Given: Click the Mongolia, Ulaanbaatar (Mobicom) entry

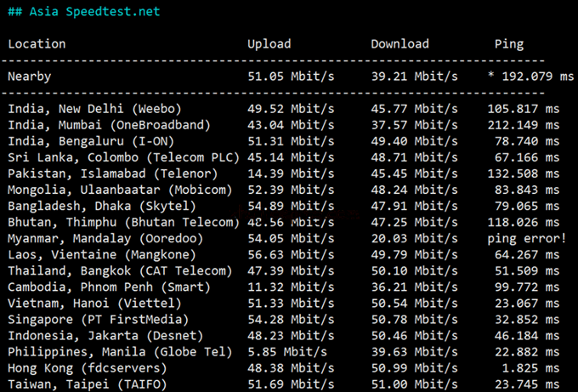Looking at the screenshot, I should click(109, 190).
